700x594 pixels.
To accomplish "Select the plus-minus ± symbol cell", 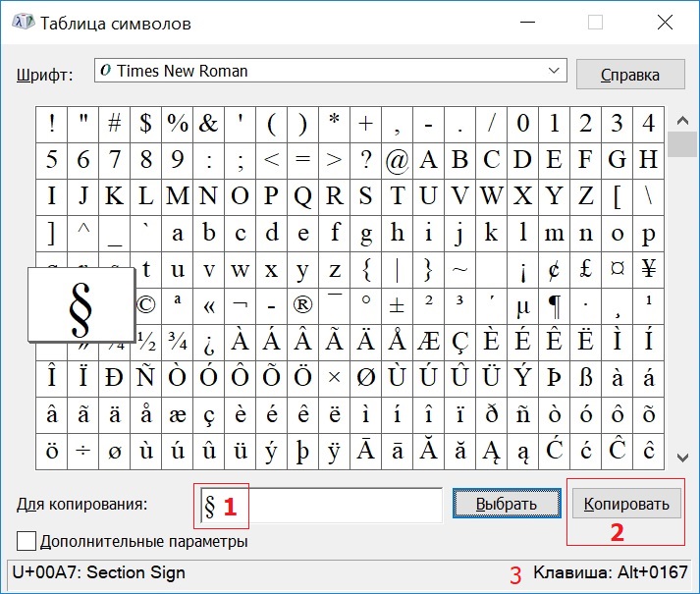I will 397,306.
